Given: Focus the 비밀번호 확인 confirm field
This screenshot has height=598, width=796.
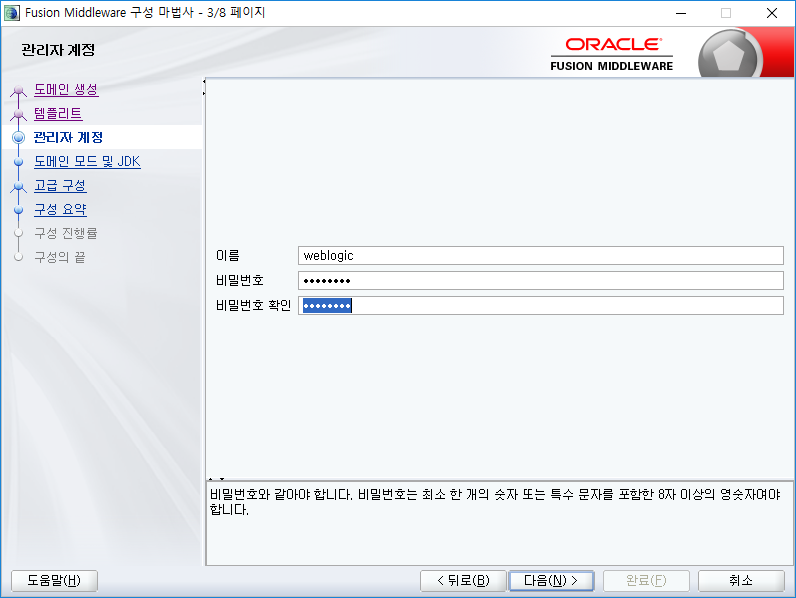Looking at the screenshot, I should pos(541,305).
